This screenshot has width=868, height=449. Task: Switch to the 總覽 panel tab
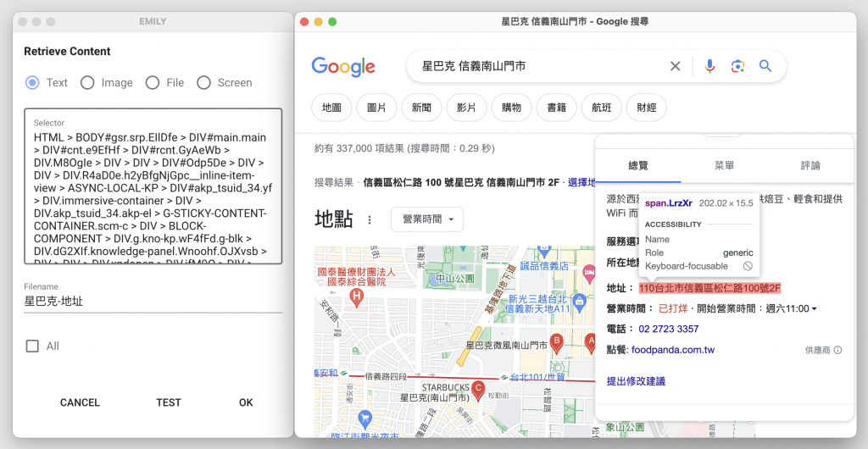[638, 166]
